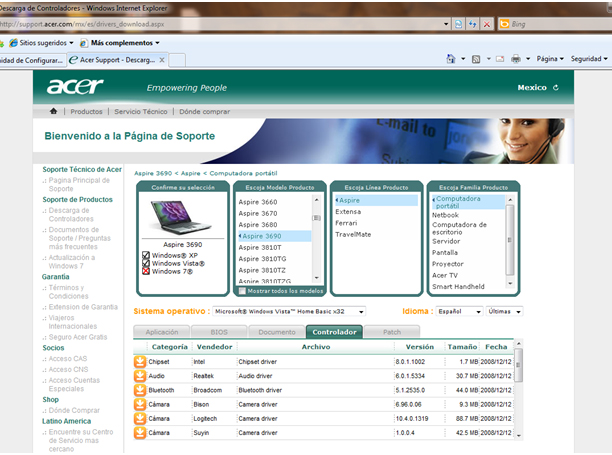The image size is (612, 455).
Task: Toggle the Windows XP checkbox
Action: click(146, 255)
